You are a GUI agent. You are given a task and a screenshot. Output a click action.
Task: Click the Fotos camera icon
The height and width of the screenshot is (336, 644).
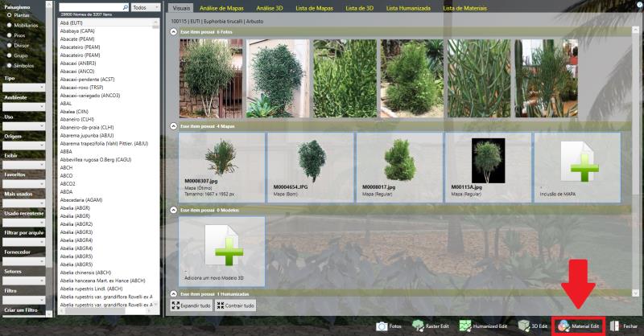383,326
